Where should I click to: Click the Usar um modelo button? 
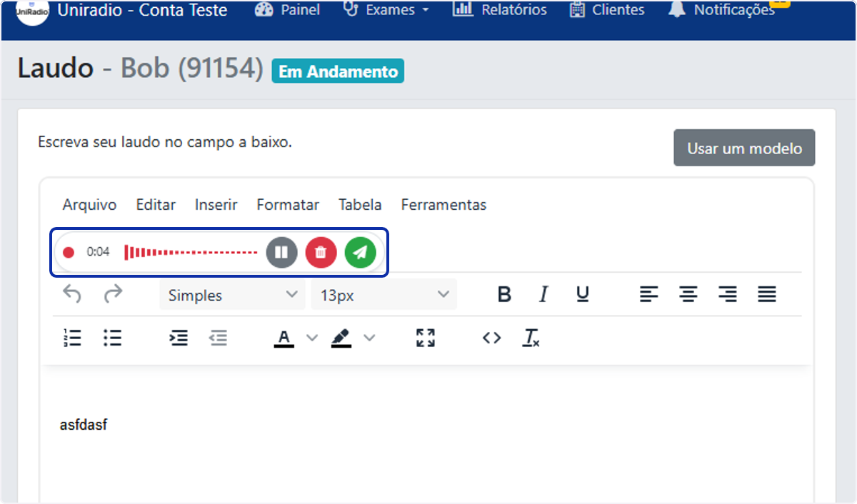(x=744, y=148)
